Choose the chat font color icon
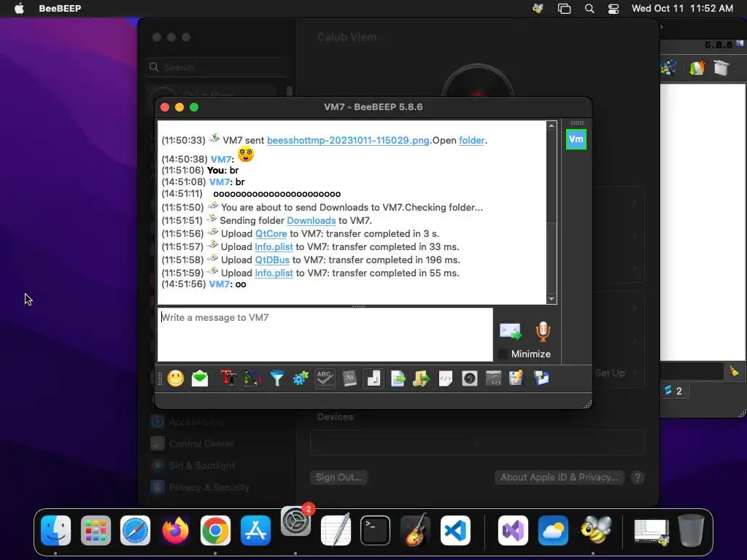This screenshot has width=747, height=560. 252,378
